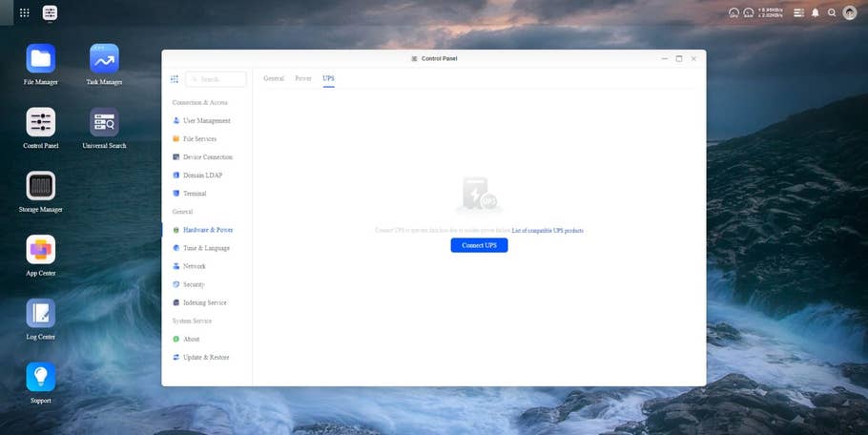
Task: Open Update & Restore section
Action: (205, 357)
